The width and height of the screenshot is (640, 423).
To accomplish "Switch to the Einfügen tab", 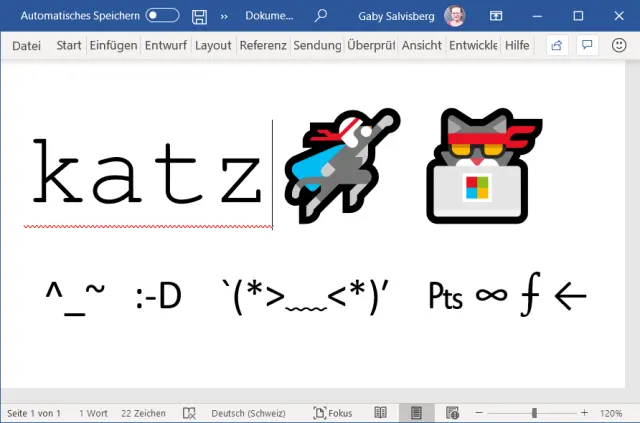I will (x=113, y=45).
